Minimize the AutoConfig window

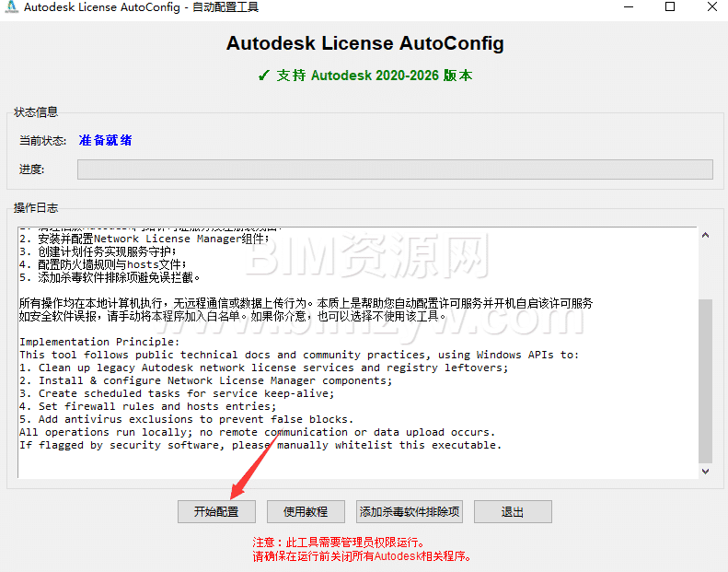tap(628, 7)
